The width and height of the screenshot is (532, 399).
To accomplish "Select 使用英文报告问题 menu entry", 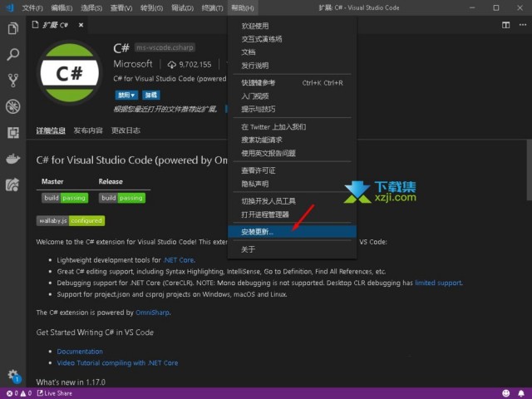I will click(x=292, y=153).
